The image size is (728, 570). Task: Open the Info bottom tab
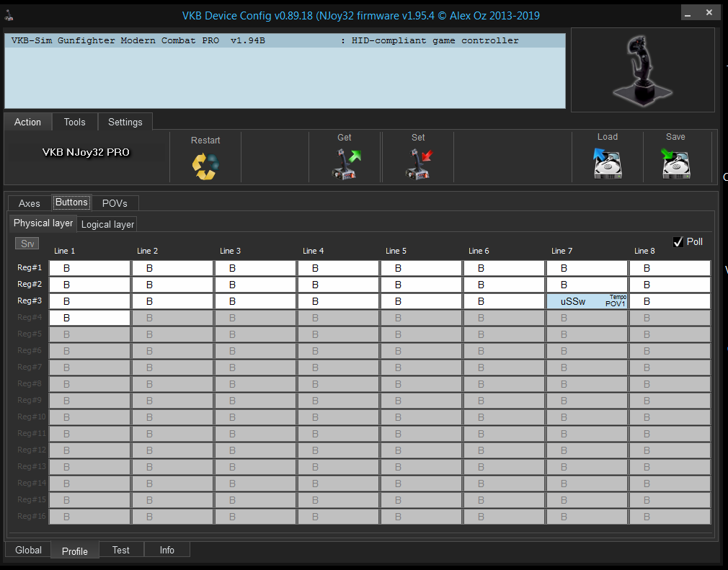click(x=167, y=550)
